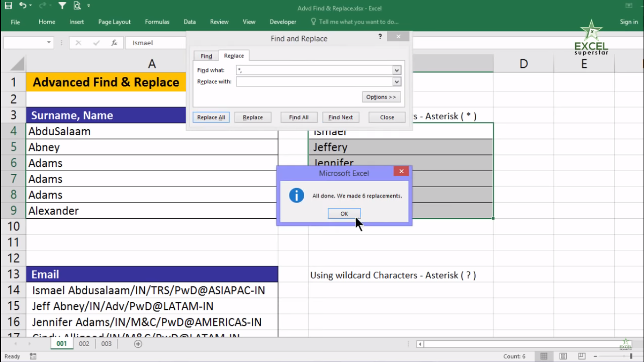Click the Replace with input field
The image size is (644, 362).
(x=314, y=82)
